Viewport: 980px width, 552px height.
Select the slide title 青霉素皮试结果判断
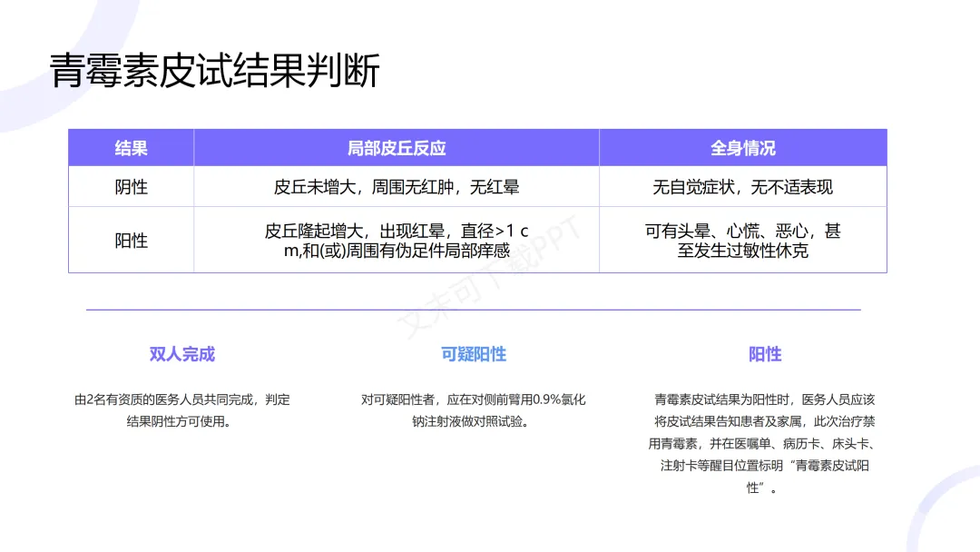[214, 71]
